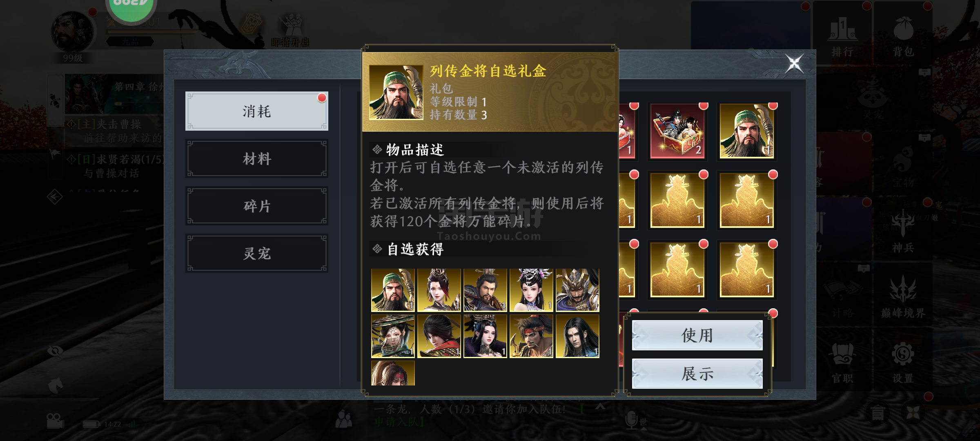Open the 巅峰境界 icon
The image size is (980, 441).
tap(903, 296)
